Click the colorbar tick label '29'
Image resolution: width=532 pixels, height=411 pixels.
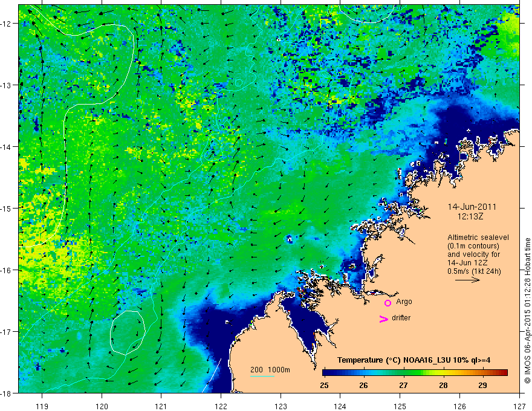click(x=482, y=386)
